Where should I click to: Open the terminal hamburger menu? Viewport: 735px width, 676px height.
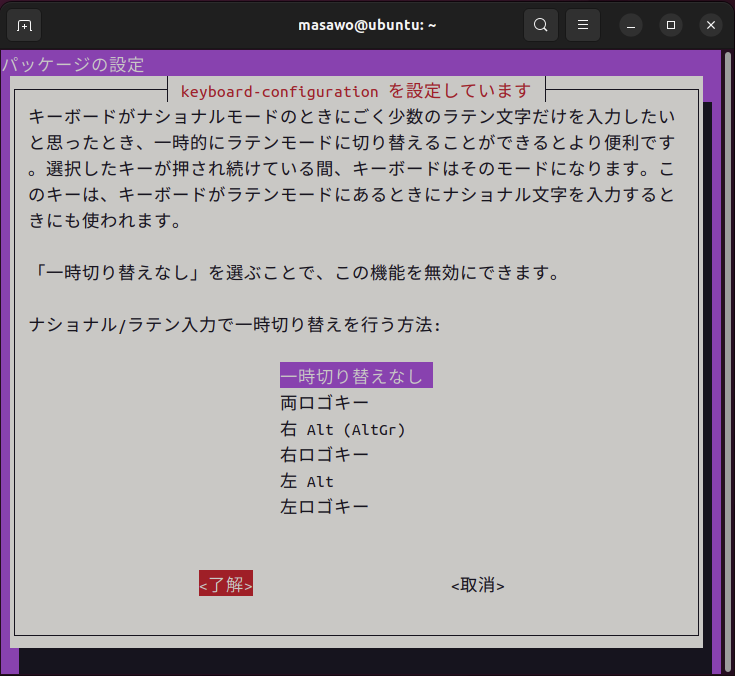coord(583,25)
